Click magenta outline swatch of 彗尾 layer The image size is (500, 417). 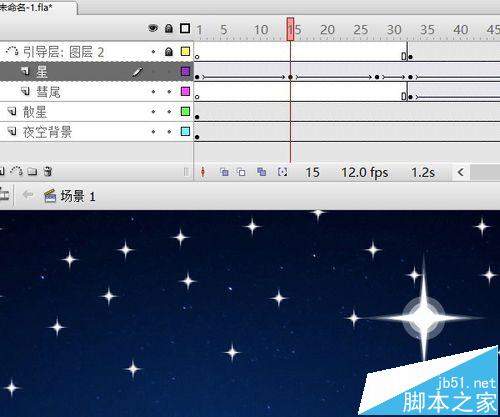coord(185,91)
